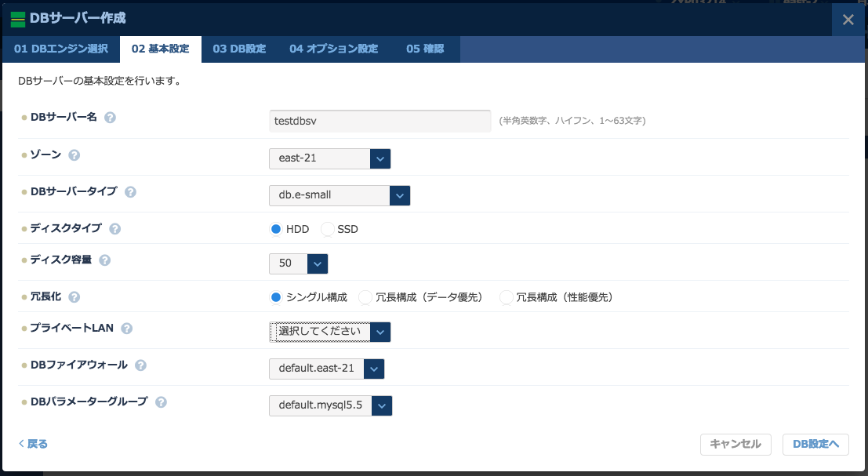Click the プライベートLAN label

72,329
